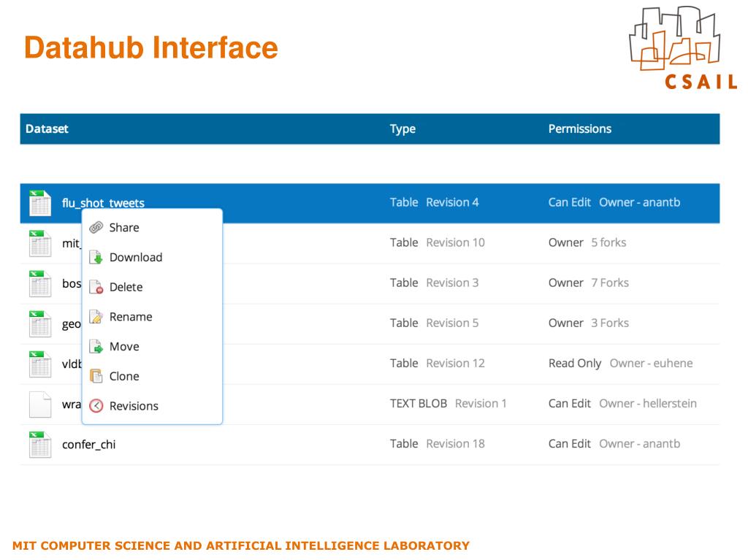
Task: Click 'Revision 3' text
Action: click(x=452, y=283)
